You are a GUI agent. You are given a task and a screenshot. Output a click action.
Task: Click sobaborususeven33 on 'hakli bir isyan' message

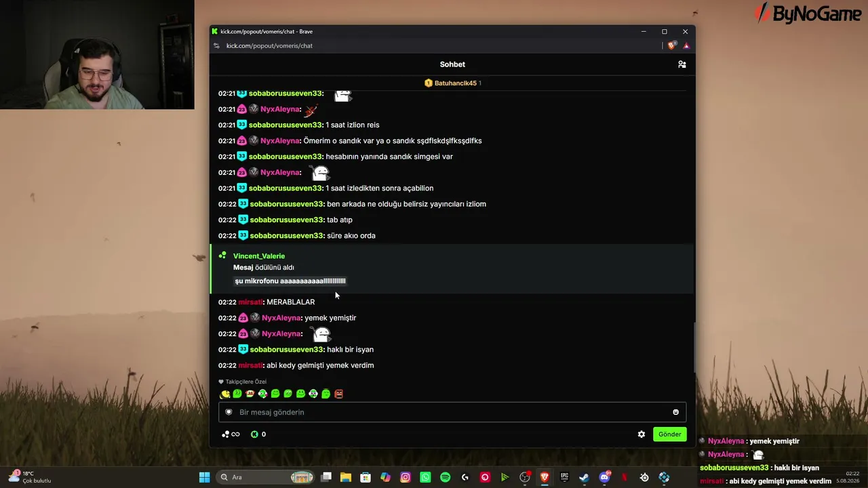287,350
